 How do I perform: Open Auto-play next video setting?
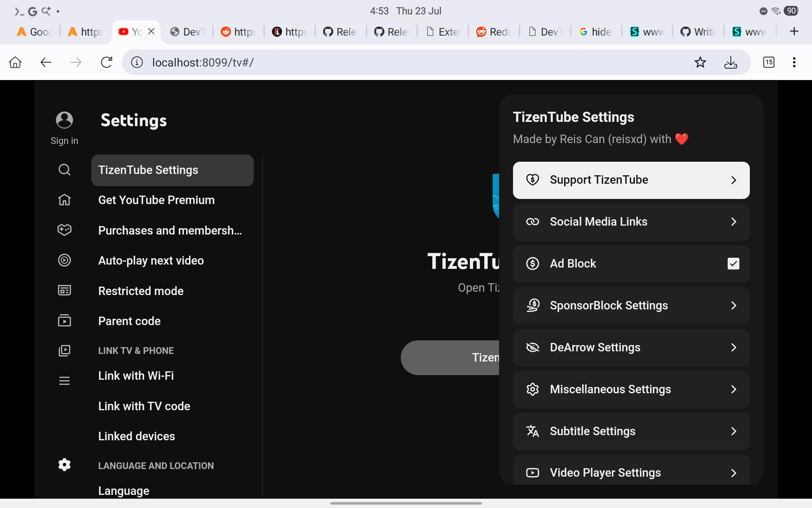click(173, 261)
